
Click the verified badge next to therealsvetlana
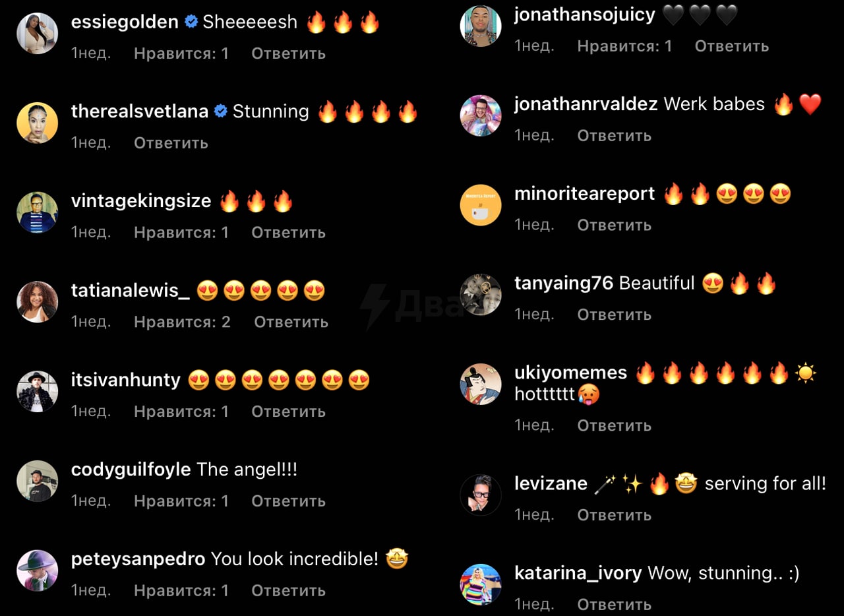221,111
